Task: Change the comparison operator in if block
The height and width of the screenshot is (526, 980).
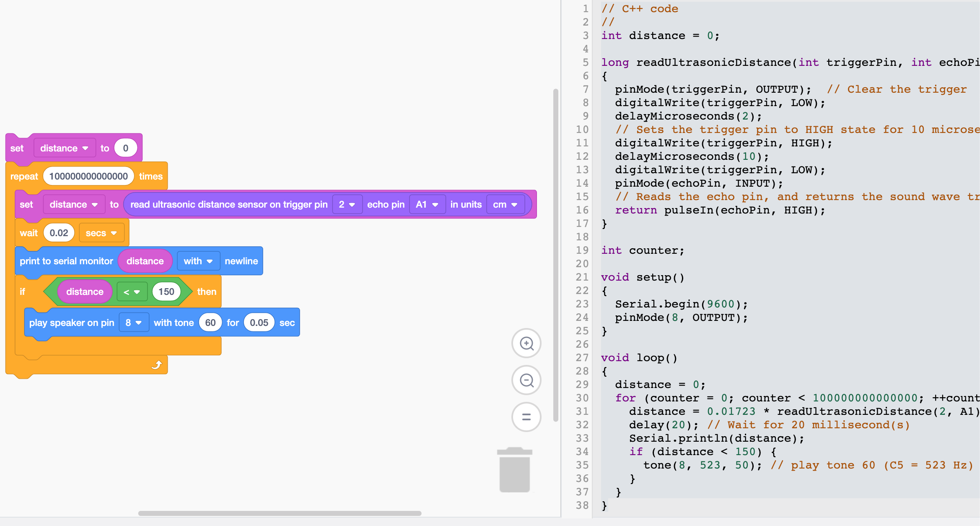Action: point(132,292)
